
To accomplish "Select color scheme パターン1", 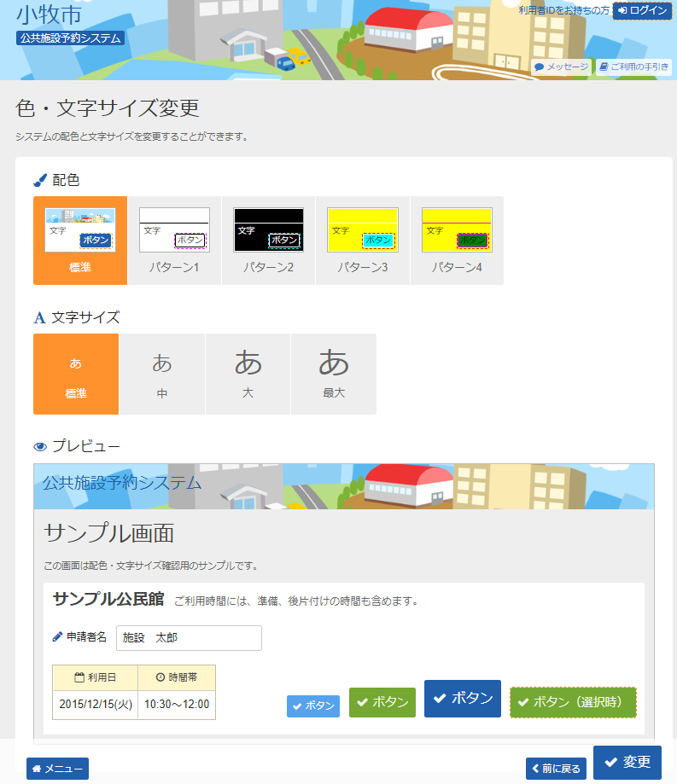I will coord(174,241).
